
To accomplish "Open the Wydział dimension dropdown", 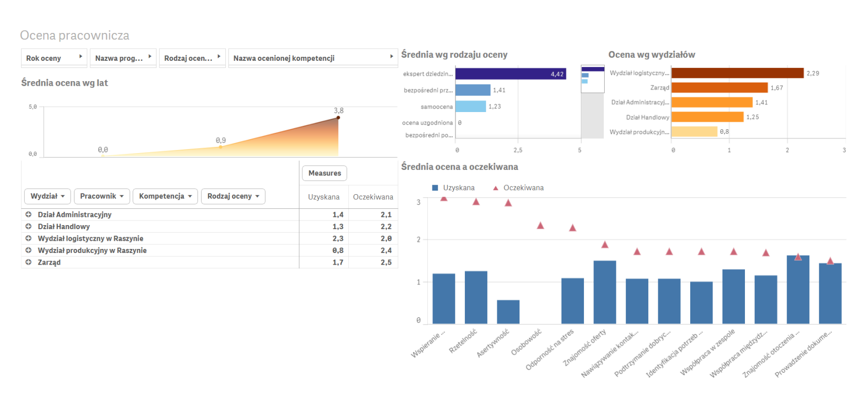I will (x=48, y=196).
